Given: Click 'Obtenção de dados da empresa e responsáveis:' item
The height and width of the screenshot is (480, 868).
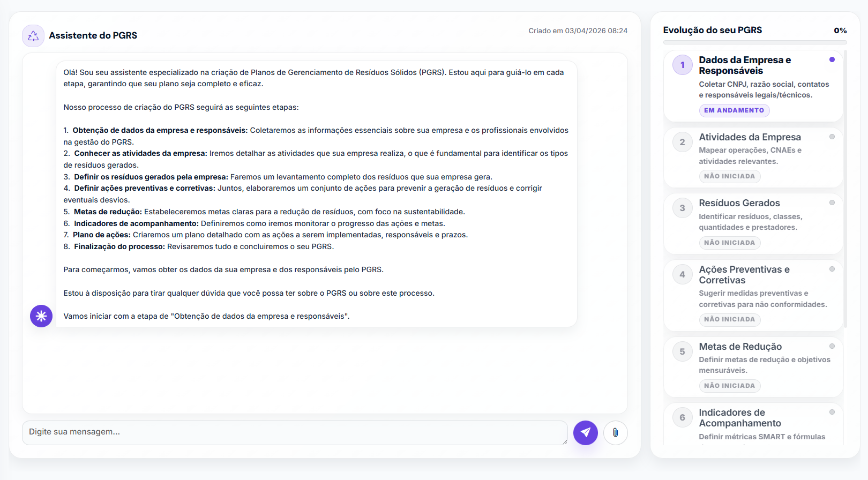Looking at the screenshot, I should pos(160,130).
